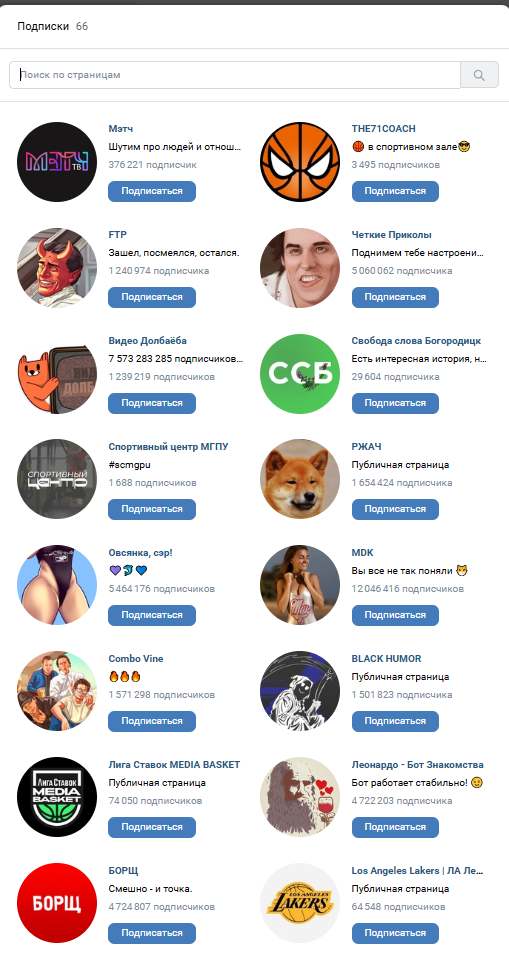Open the Мэтч TV logo avatar
The height and width of the screenshot is (958, 509).
(x=57, y=162)
